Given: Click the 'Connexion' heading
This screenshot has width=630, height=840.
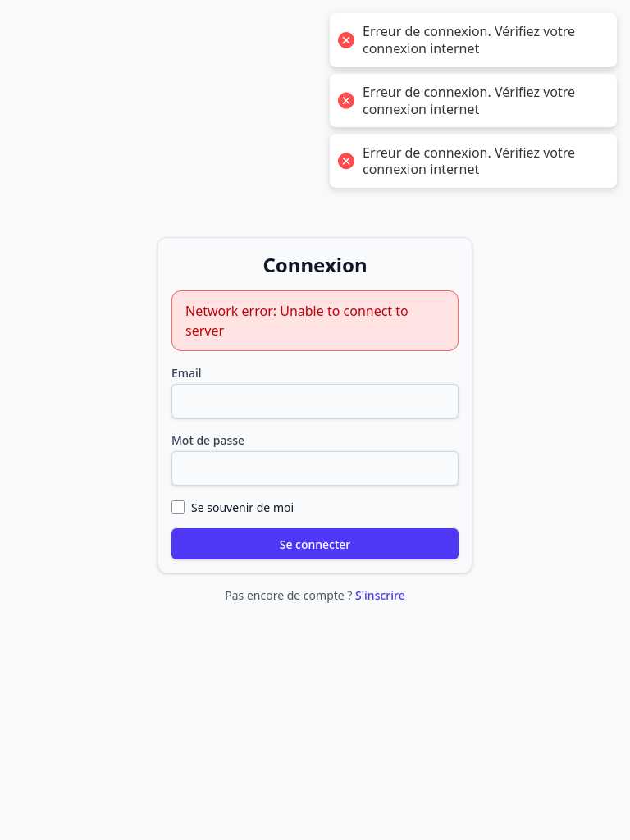Looking at the screenshot, I should pos(315,265).
